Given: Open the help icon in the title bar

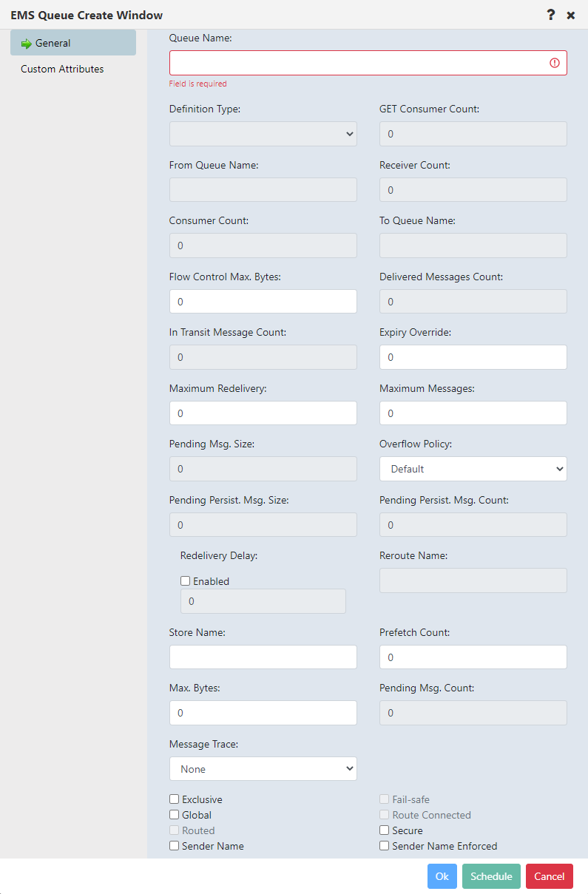Looking at the screenshot, I should pos(550,15).
